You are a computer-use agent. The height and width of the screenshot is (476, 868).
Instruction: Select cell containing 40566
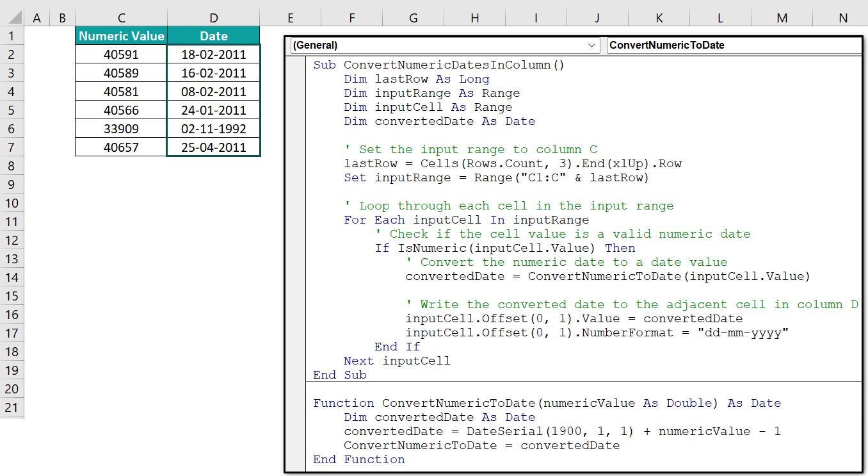(121, 110)
